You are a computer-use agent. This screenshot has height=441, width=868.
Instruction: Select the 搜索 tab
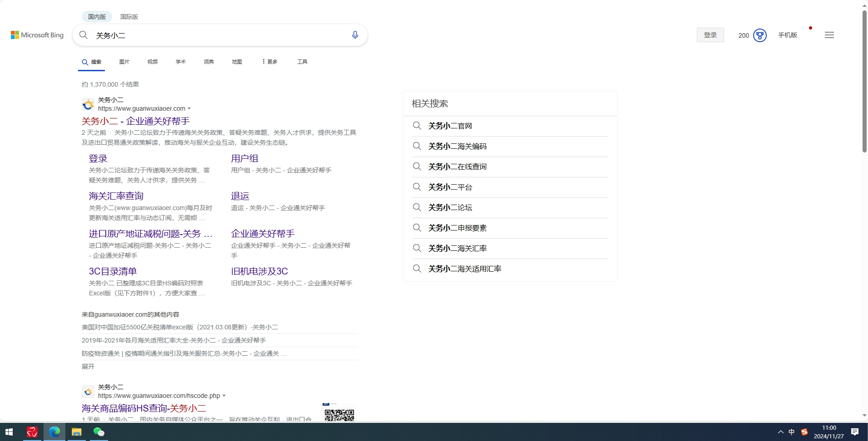click(91, 62)
